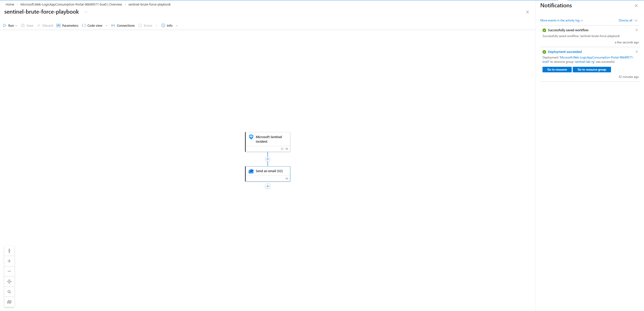This screenshot has width=644, height=311.
Task: Click Dismiss all notifications
Action: (625, 20)
